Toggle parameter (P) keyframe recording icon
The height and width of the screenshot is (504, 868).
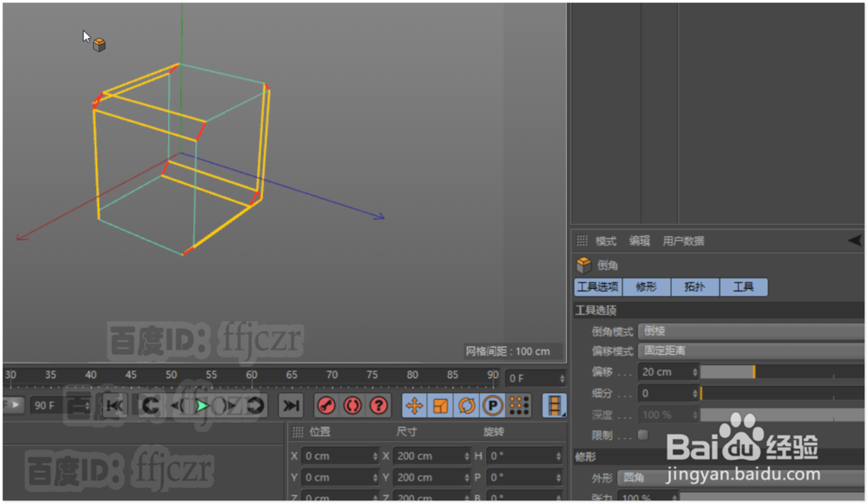click(x=493, y=405)
